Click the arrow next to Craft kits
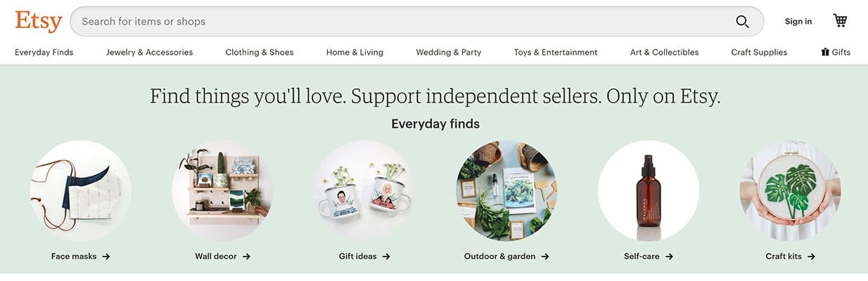 point(811,256)
